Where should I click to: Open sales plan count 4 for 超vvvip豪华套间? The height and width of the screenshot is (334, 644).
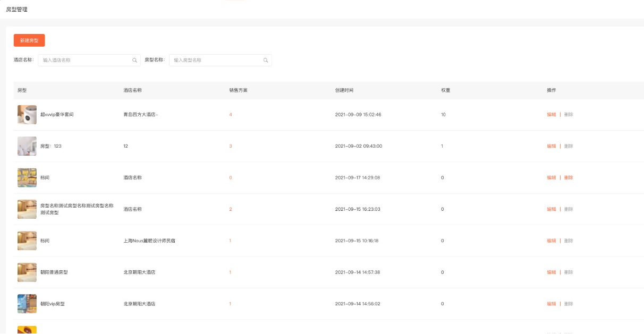click(x=231, y=115)
